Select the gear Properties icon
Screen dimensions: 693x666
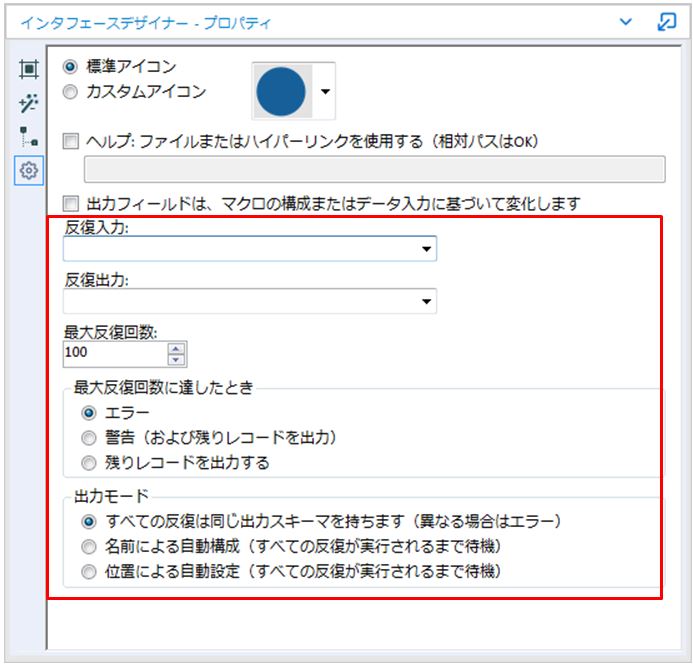[x=28, y=171]
